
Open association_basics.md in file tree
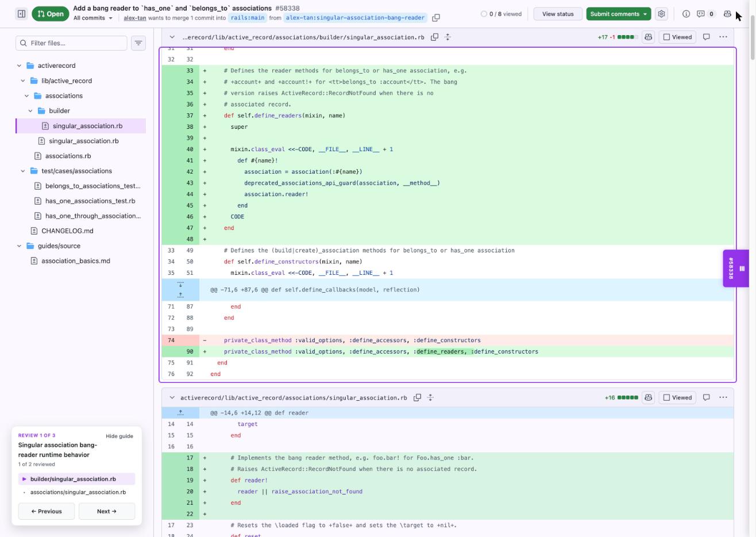point(75,260)
